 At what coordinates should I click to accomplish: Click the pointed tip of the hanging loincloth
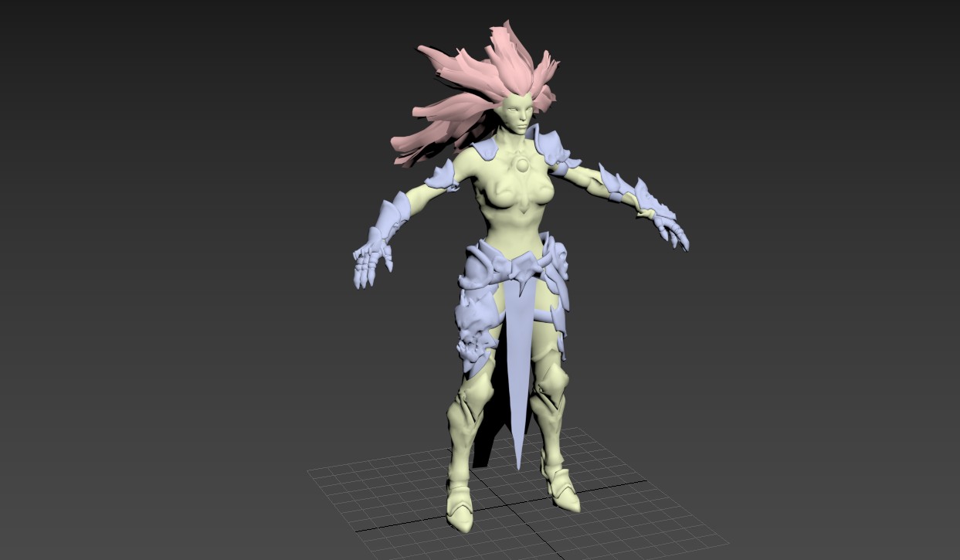[517, 462]
